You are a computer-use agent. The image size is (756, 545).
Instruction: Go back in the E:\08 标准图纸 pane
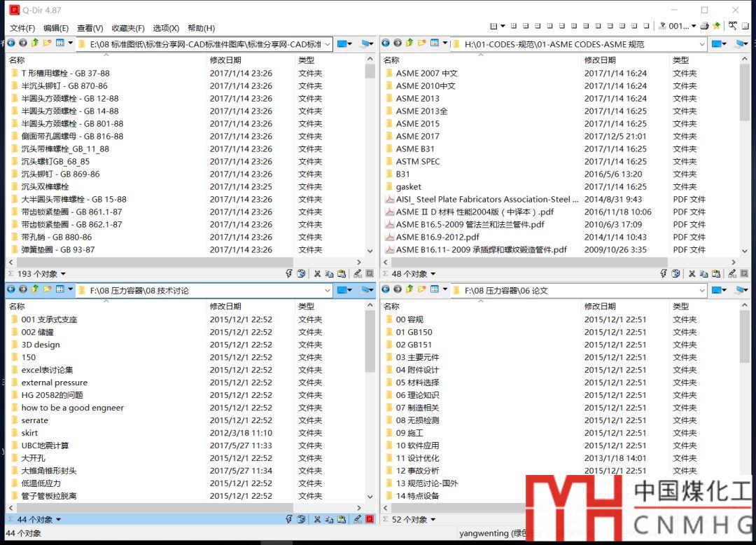point(10,43)
